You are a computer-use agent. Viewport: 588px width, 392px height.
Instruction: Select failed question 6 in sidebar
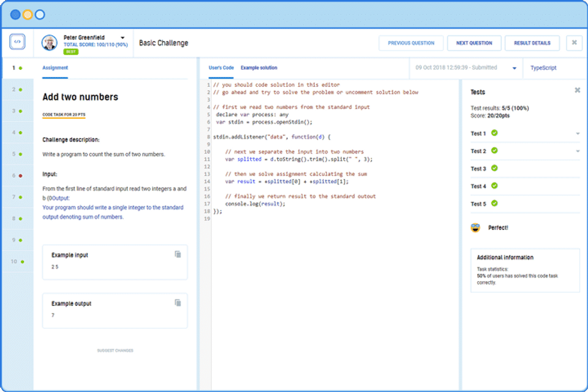(17, 175)
